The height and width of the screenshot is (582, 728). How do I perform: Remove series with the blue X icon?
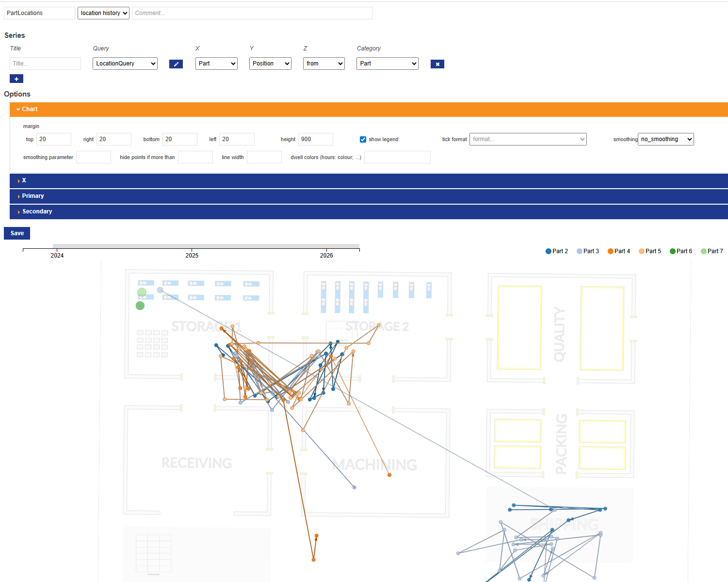pyautogui.click(x=437, y=64)
